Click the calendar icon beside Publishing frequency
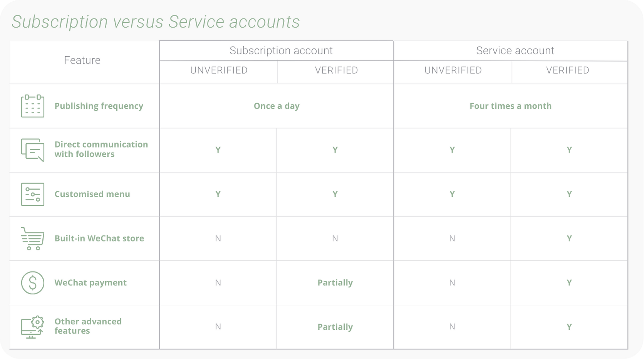The height and width of the screenshot is (359, 644). [33, 106]
